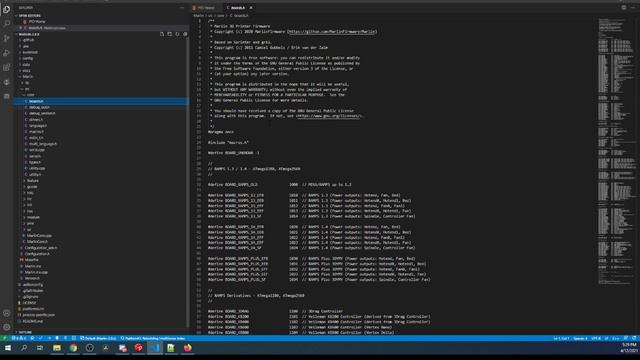Click the New Folder icon in Explorer
This screenshot has width=640, height=360.
170,34
